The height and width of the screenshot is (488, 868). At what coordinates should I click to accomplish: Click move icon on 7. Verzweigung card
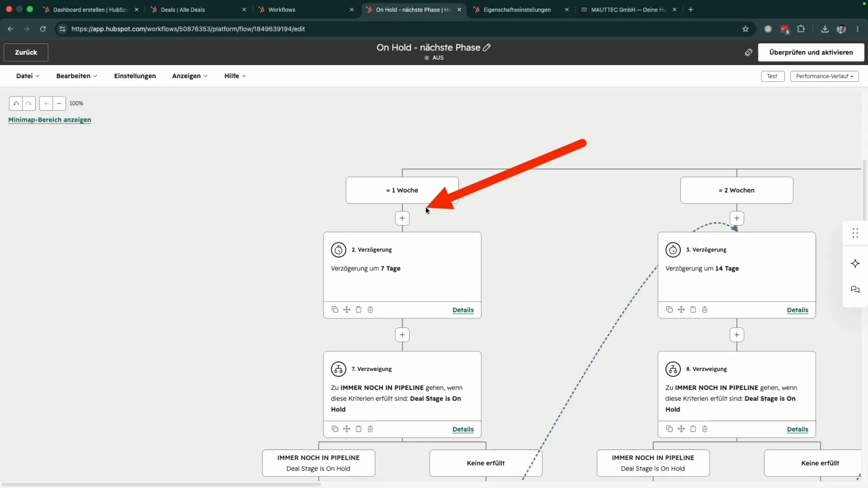tap(347, 429)
